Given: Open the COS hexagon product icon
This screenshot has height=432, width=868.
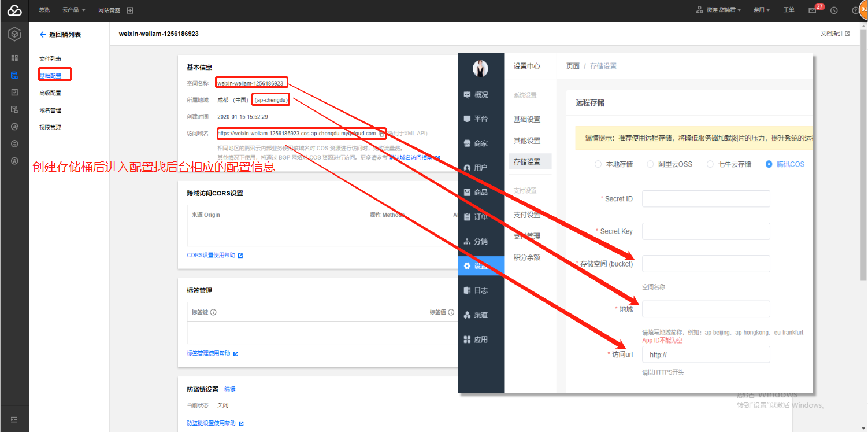Looking at the screenshot, I should [x=14, y=35].
